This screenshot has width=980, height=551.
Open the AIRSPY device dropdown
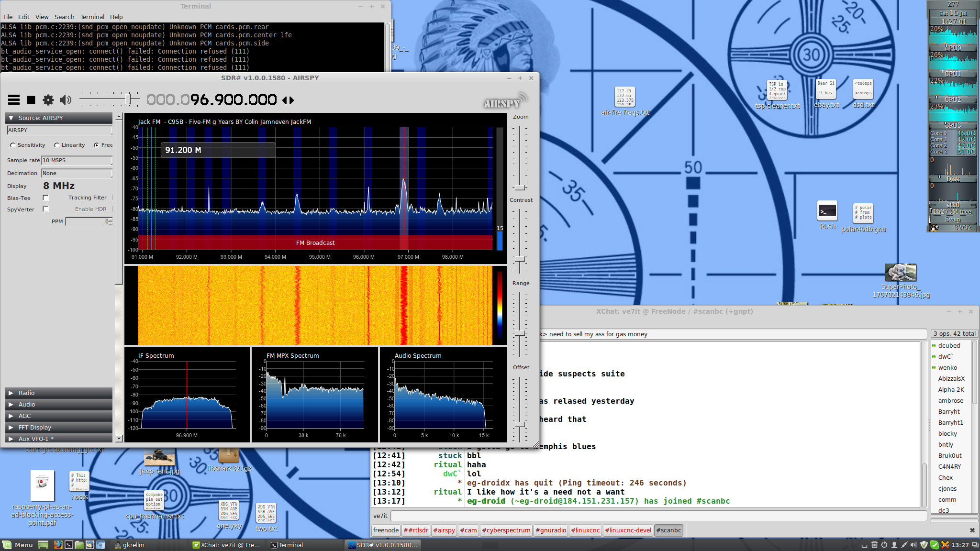pyautogui.click(x=59, y=130)
